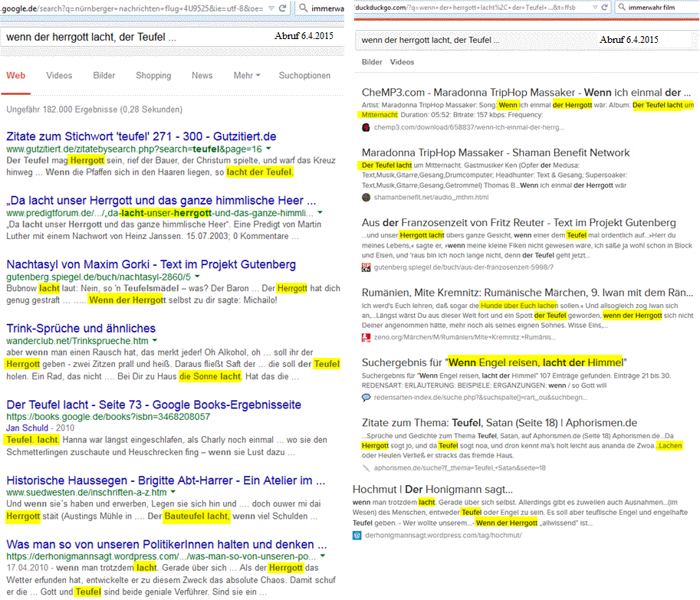This screenshot has width=700, height=600.
Task: Open Nachtasyl von Maxim Gorki result
Action: pyautogui.click(x=151, y=264)
